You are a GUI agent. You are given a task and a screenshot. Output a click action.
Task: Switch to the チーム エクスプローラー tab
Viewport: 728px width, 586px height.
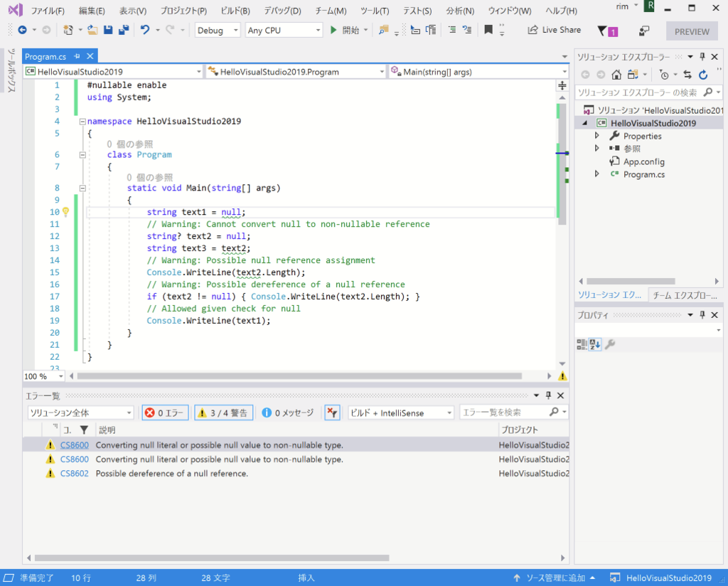pos(684,294)
